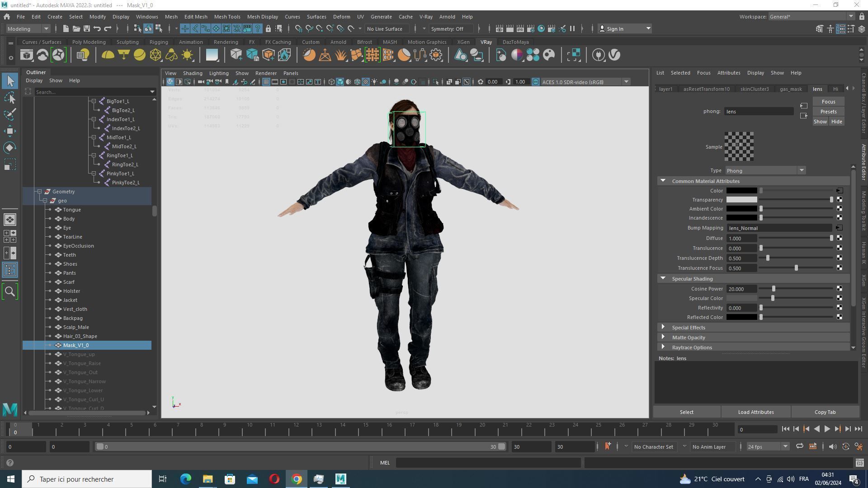Select the Move tool in toolbox
Image resolution: width=868 pixels, height=488 pixels.
(10, 131)
